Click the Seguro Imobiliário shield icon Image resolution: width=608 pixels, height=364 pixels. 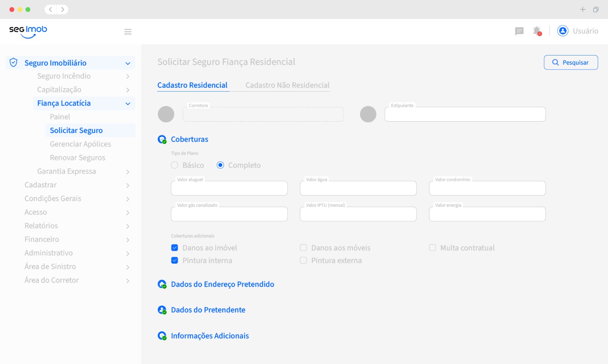pyautogui.click(x=14, y=63)
